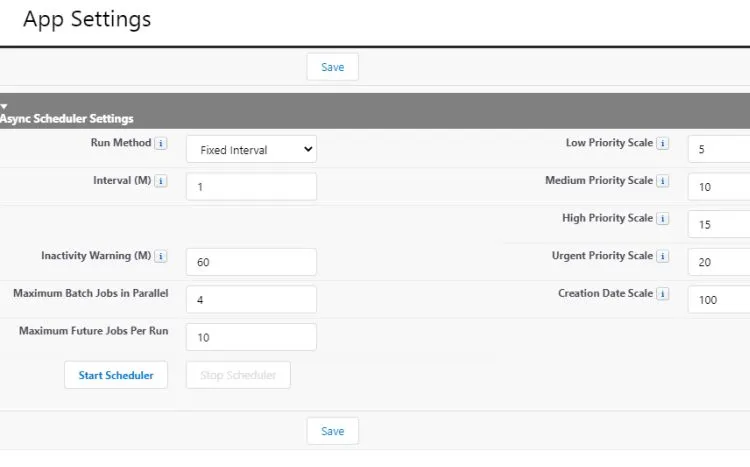Edit the Creation Date Scale field
This screenshot has height=467, width=750.
[719, 300]
